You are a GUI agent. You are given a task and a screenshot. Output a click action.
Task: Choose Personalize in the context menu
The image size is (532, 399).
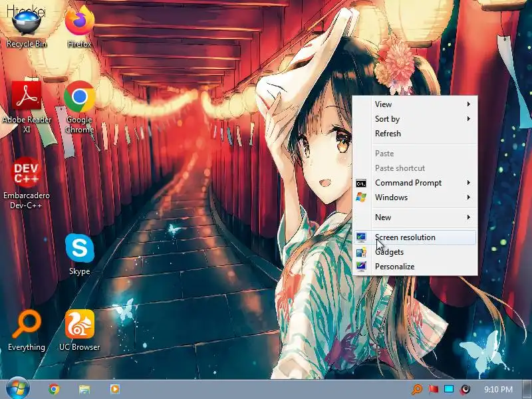415,267
